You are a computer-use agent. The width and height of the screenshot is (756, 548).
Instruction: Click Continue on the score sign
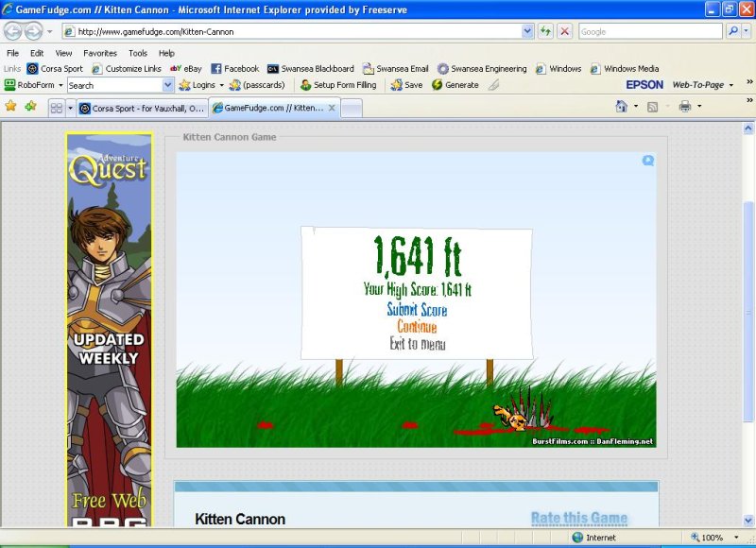click(x=417, y=327)
